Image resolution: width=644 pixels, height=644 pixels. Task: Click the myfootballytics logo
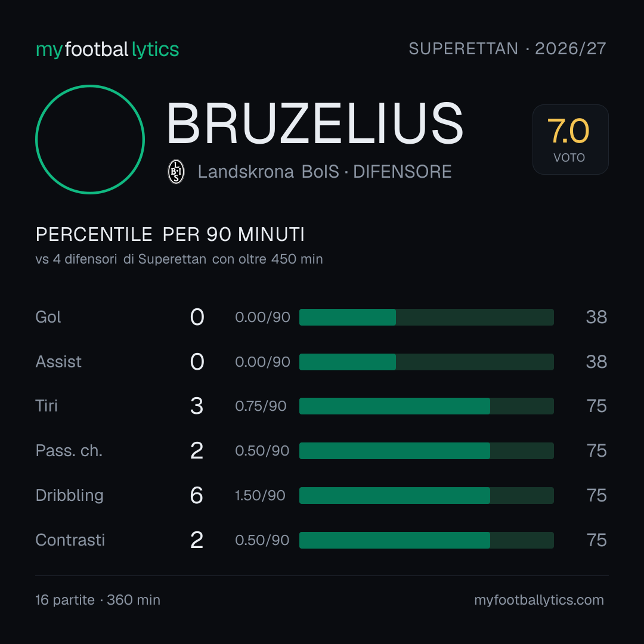pos(107,49)
